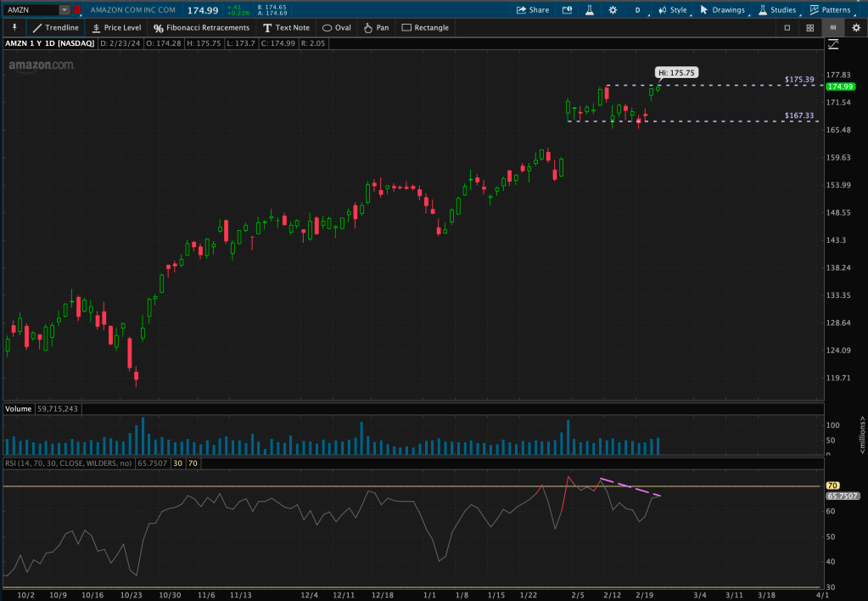The image size is (868, 601).
Task: Activate the Pan hand tool
Action: pyautogui.click(x=376, y=27)
